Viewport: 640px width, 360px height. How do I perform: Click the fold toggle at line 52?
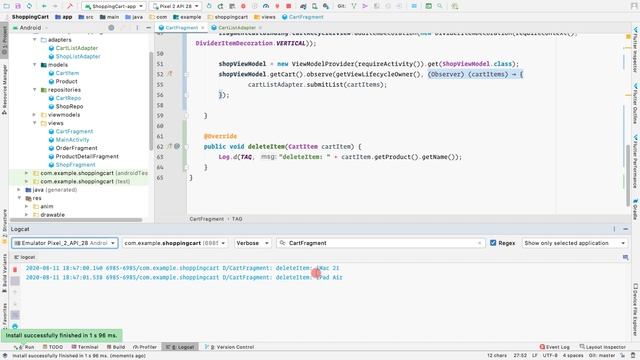186,74
